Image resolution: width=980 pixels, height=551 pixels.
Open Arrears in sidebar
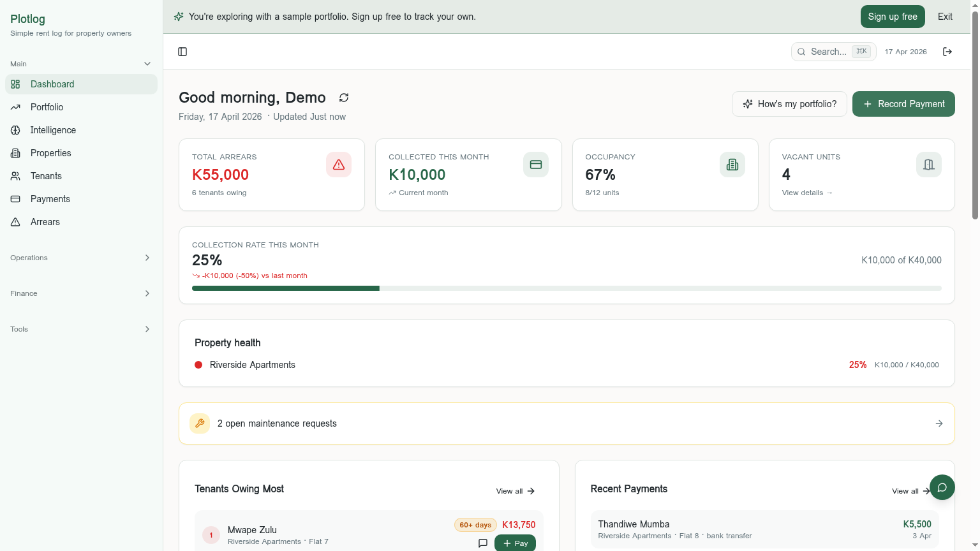pos(81,222)
